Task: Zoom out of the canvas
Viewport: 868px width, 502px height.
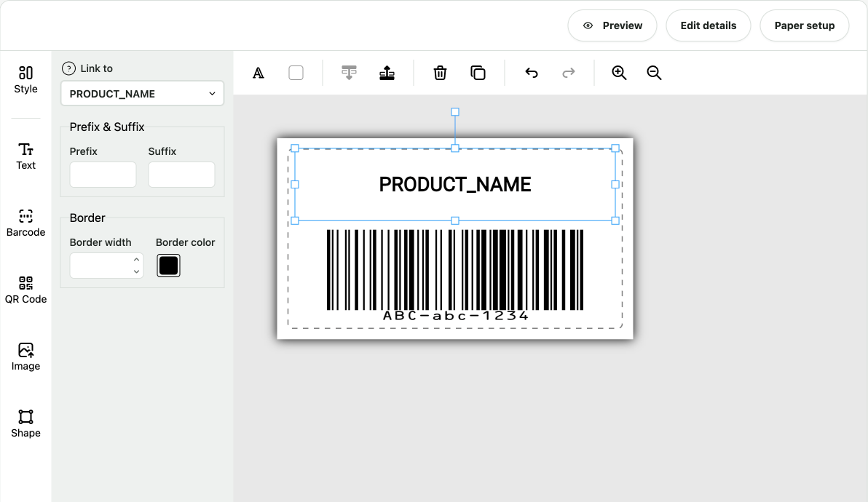Action: 655,73
